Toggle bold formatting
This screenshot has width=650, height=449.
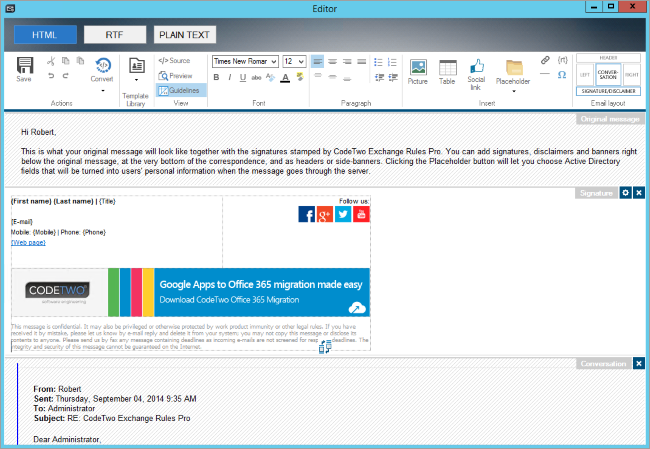[216, 77]
